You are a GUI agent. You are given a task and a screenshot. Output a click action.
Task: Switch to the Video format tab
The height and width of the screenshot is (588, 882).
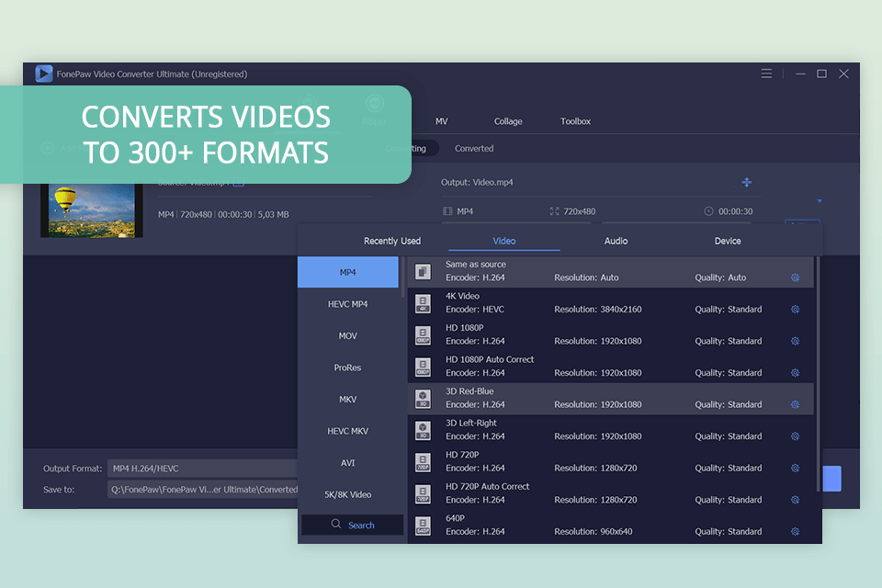504,241
